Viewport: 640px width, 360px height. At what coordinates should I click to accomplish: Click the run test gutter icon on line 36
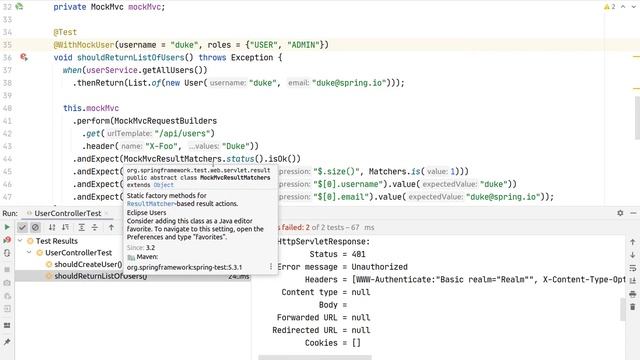point(24,57)
